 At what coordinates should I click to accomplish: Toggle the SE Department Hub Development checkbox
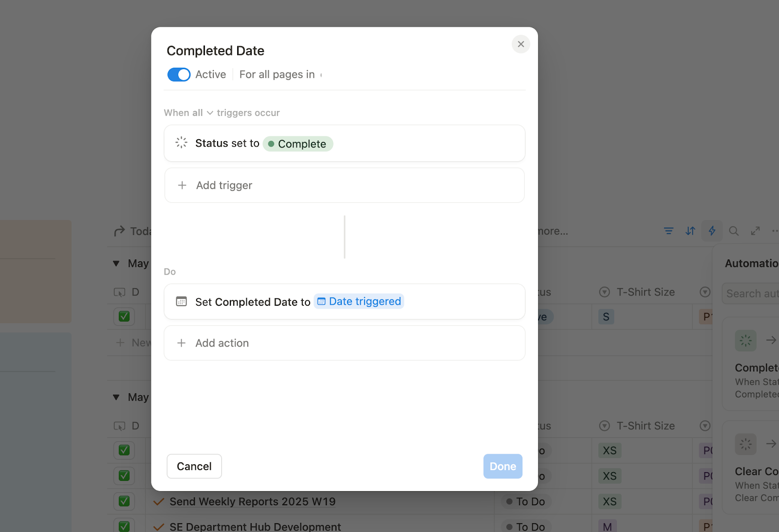124,526
